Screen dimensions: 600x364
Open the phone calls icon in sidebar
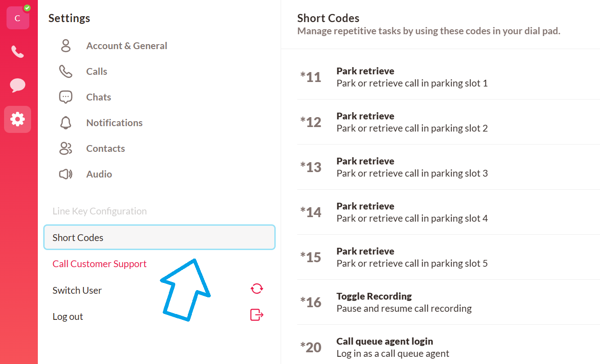click(18, 52)
